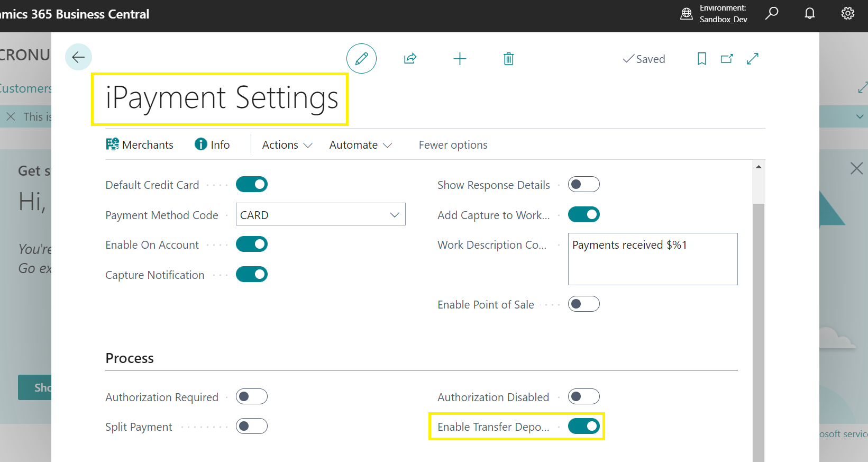
Task: Open the Merchants action
Action: click(x=140, y=145)
